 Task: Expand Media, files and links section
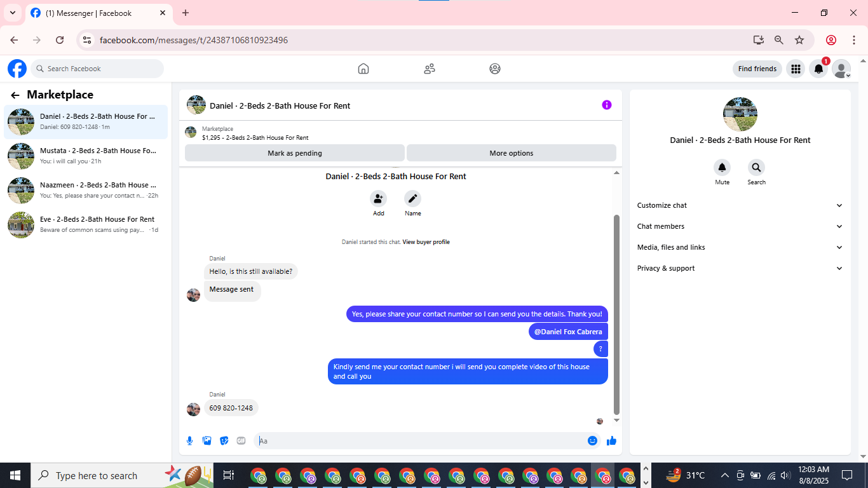740,247
